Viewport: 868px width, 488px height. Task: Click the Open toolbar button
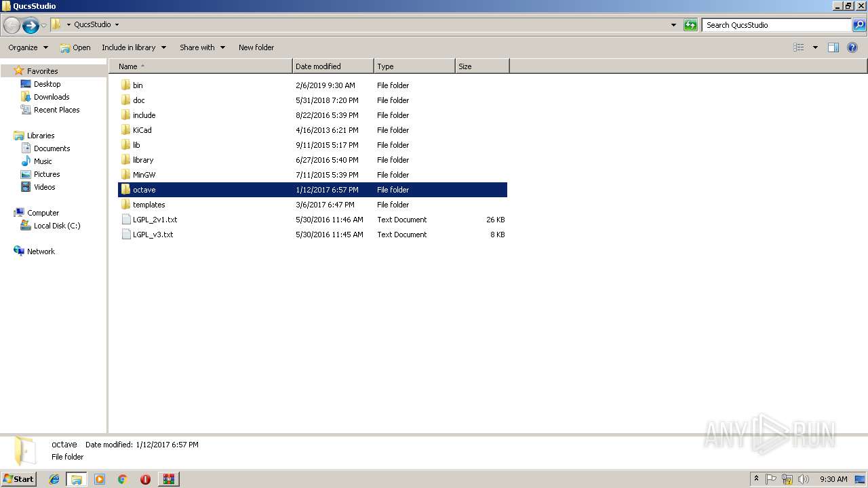[x=75, y=47]
